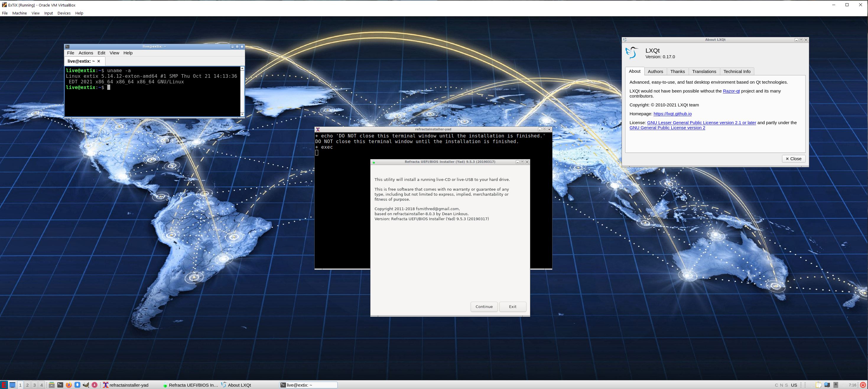This screenshot has width=868, height=389.
Task: Click the 7:16 panel clock
Action: click(853, 385)
